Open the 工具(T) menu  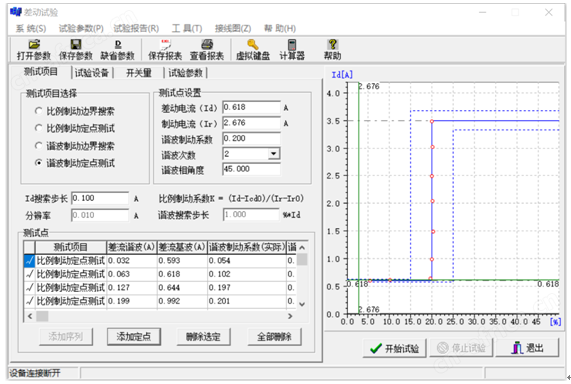[187, 28]
